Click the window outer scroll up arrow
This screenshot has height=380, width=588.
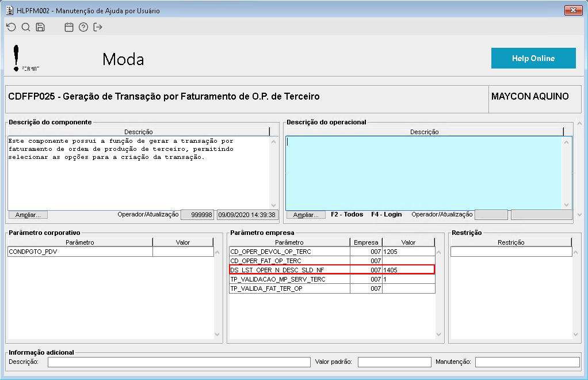pos(580,123)
